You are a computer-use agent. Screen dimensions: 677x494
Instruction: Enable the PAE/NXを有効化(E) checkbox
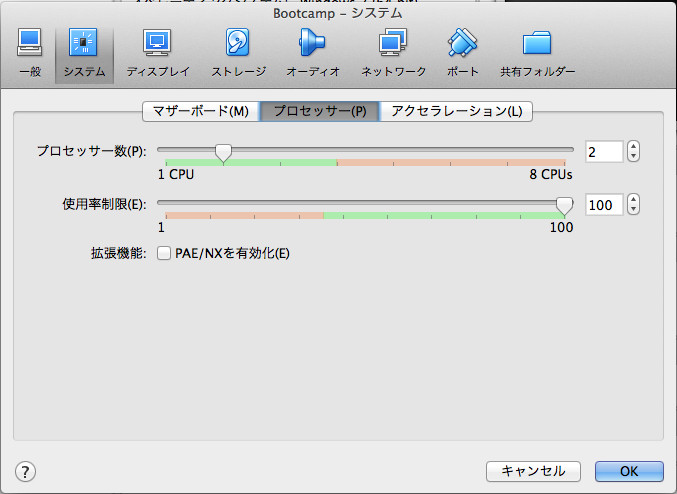pos(164,253)
